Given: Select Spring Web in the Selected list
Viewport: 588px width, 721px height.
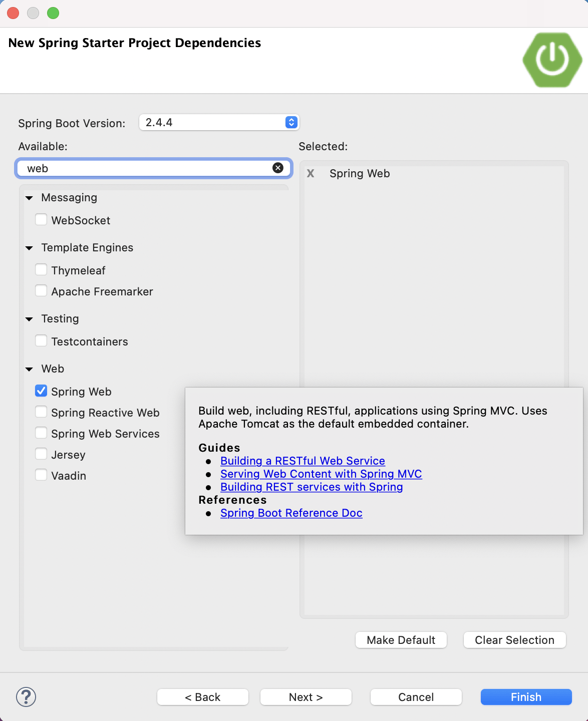Looking at the screenshot, I should click(360, 173).
